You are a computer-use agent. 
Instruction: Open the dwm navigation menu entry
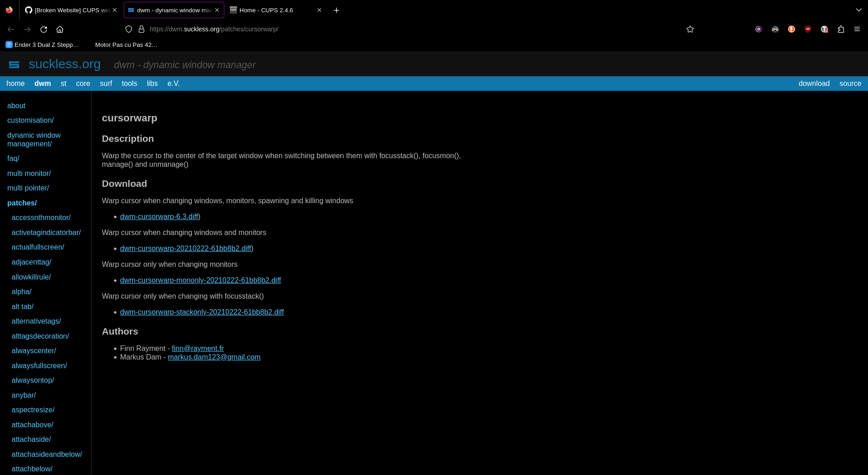coord(43,84)
